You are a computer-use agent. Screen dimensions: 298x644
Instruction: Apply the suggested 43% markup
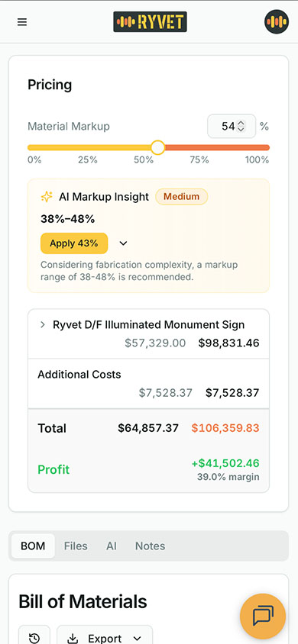(74, 243)
